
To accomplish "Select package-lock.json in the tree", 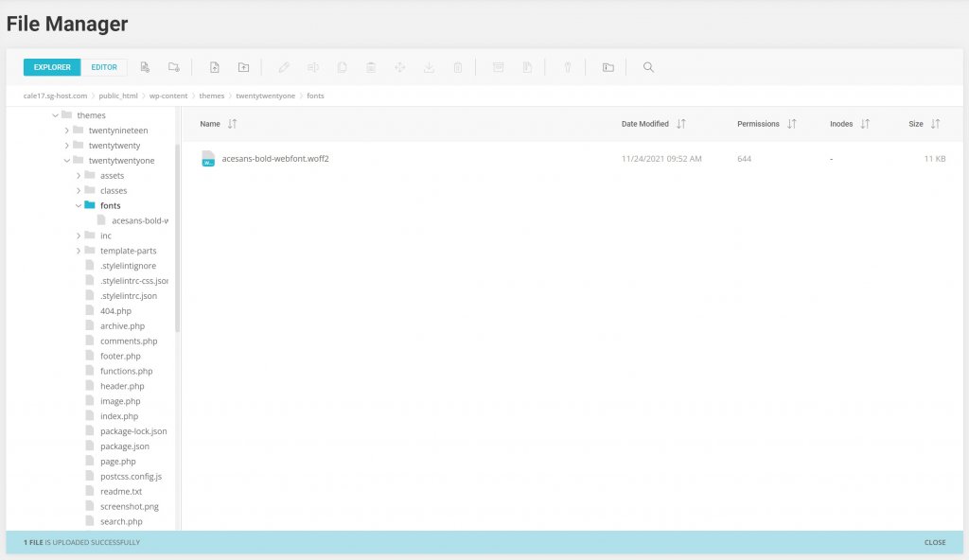I will [x=133, y=431].
